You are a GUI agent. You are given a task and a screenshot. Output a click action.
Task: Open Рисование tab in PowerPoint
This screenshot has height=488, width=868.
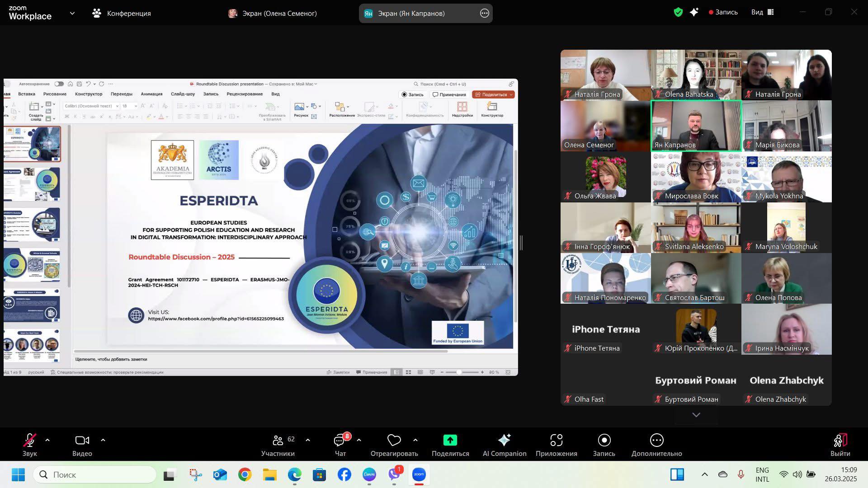[55, 94]
